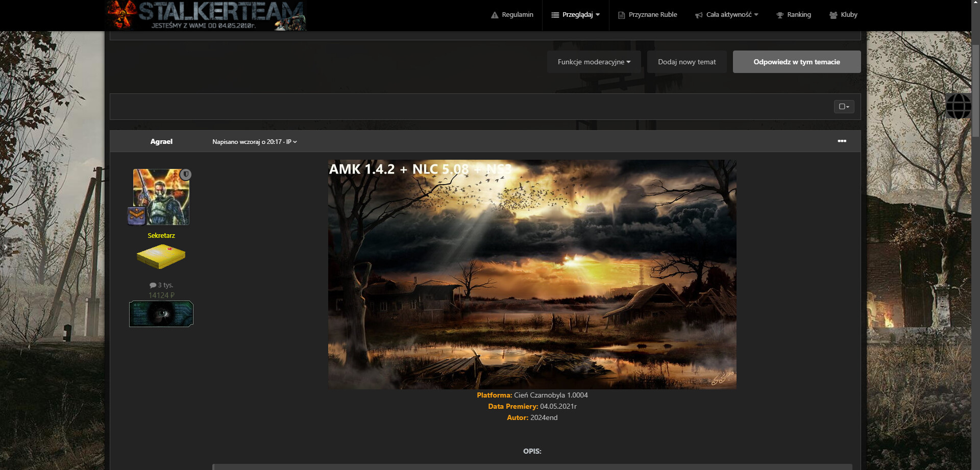Click the Ranking trophy icon
The width and height of the screenshot is (980, 470).
(x=780, y=15)
